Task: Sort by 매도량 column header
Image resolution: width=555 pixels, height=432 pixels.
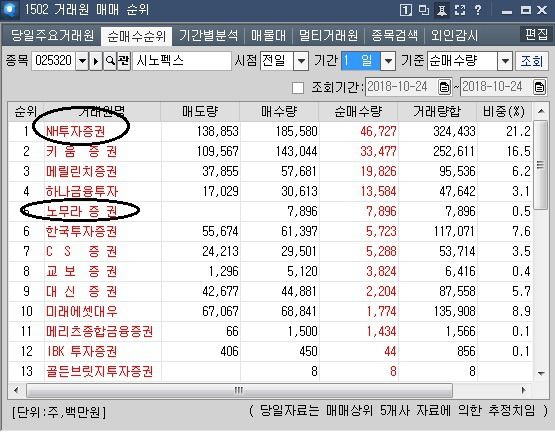Action: point(200,112)
